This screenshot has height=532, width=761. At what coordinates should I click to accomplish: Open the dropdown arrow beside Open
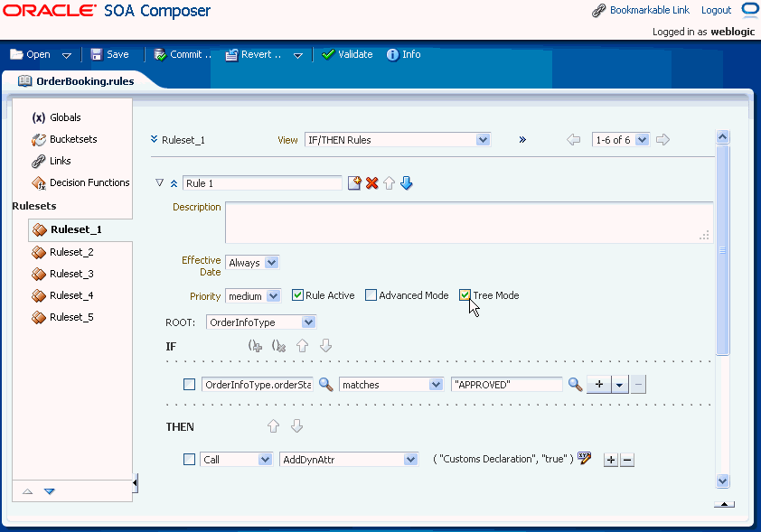[x=67, y=55]
